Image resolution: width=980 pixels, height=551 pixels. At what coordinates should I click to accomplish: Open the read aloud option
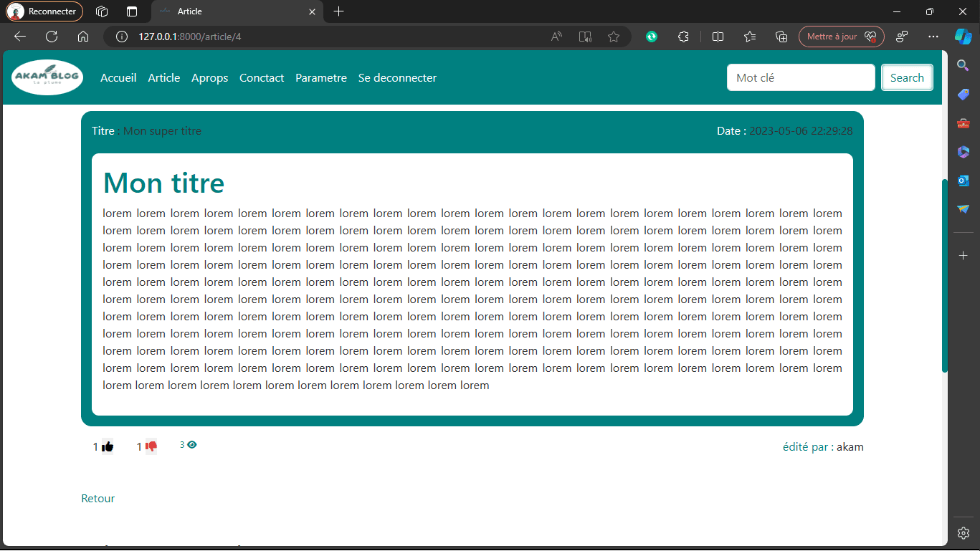click(x=556, y=37)
